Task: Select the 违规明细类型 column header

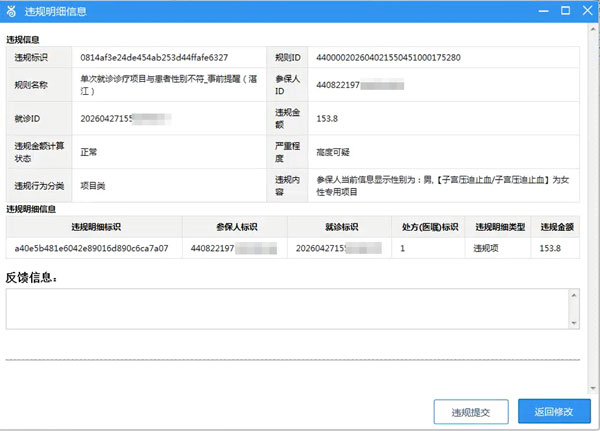Action: click(x=500, y=227)
